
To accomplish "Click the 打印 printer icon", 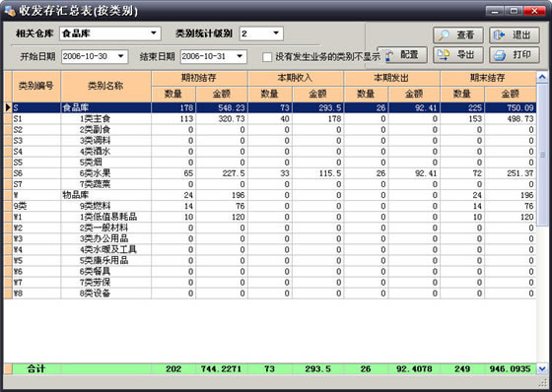I will point(500,55).
